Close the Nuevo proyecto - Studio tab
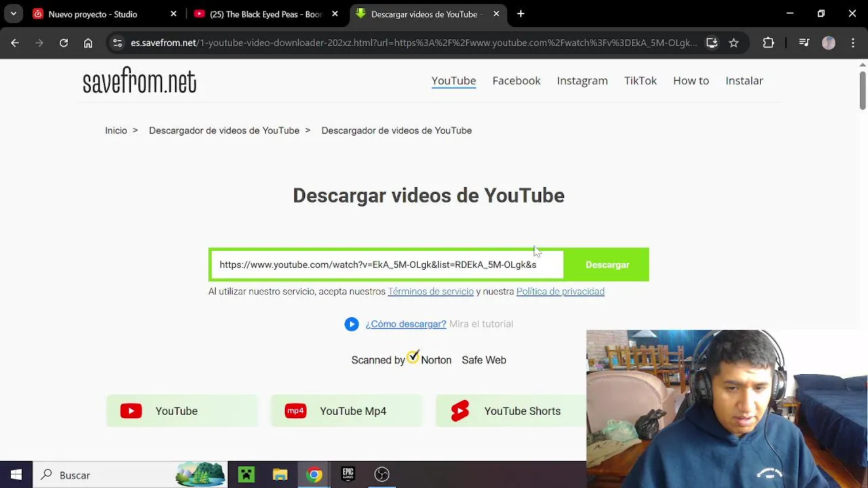 [x=174, y=14]
